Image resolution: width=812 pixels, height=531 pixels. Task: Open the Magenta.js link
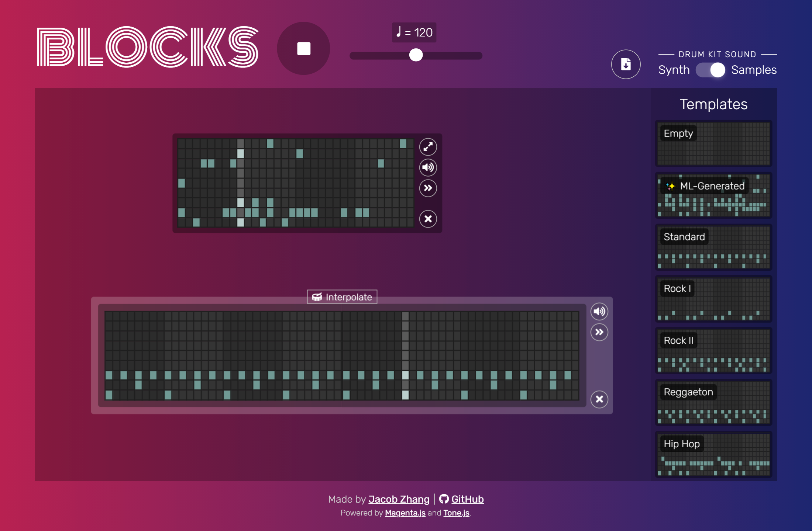405,513
